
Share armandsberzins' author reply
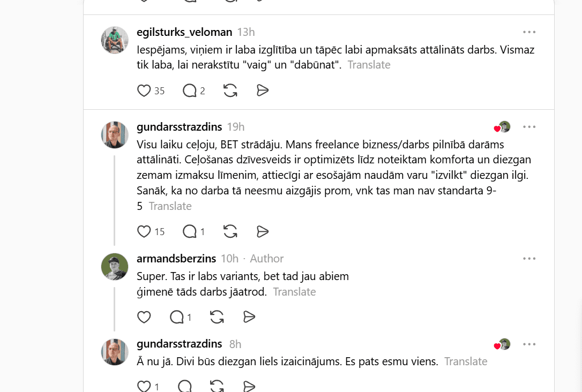tap(249, 317)
